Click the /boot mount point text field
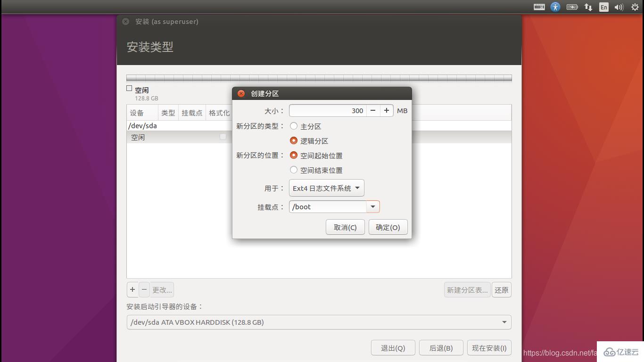The image size is (644, 362). (x=328, y=206)
